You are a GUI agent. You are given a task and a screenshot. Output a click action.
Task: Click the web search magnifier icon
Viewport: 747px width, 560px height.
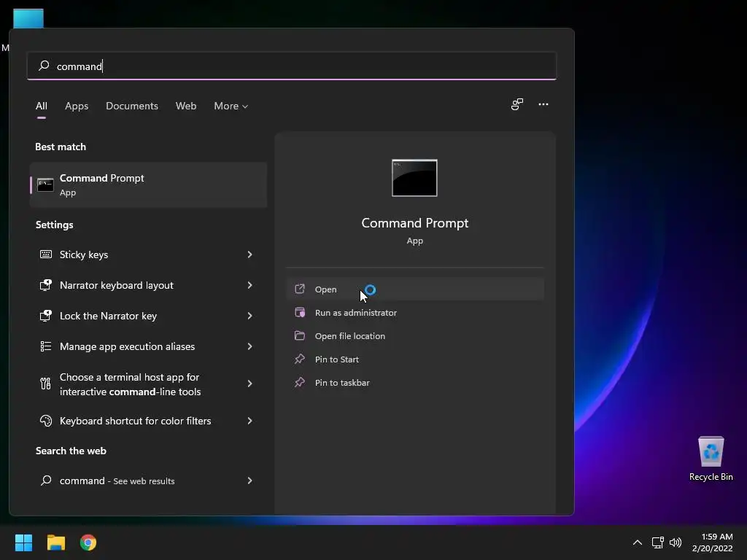46,481
